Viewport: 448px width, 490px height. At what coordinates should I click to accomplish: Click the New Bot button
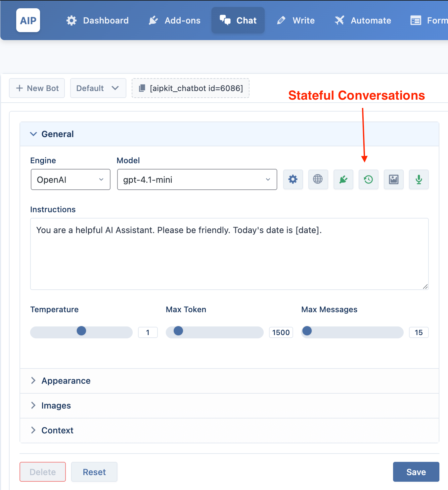pyautogui.click(x=37, y=88)
